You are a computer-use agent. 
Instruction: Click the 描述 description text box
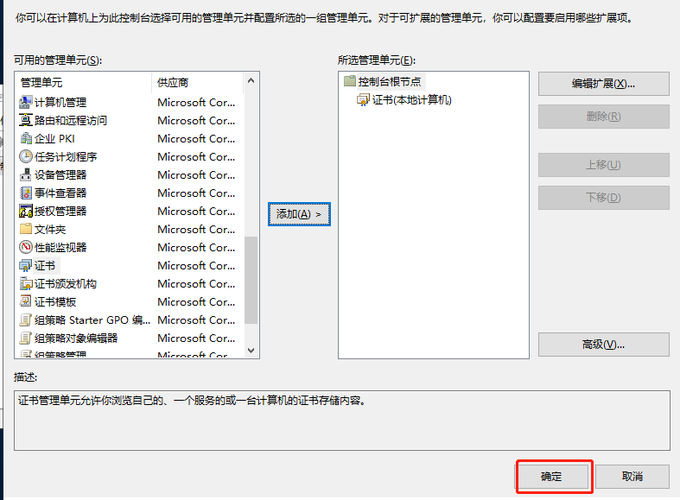(x=342, y=421)
